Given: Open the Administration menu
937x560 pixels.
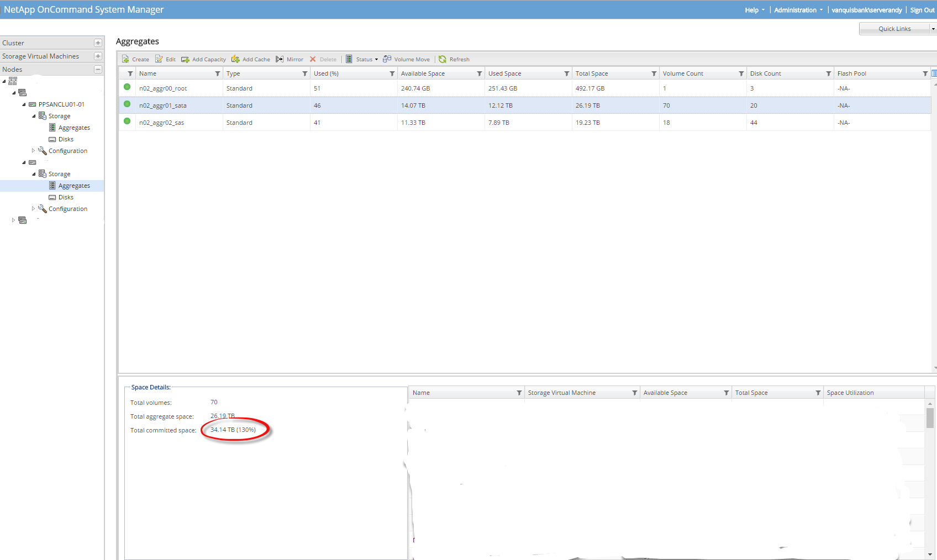Looking at the screenshot, I should (798, 10).
